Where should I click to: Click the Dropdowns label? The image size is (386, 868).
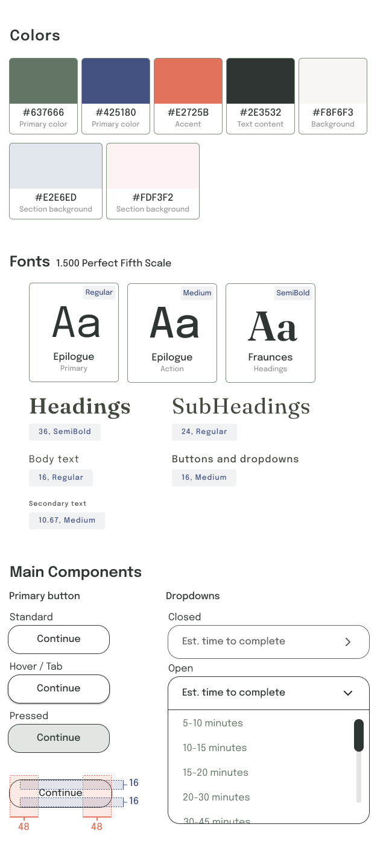point(192,596)
